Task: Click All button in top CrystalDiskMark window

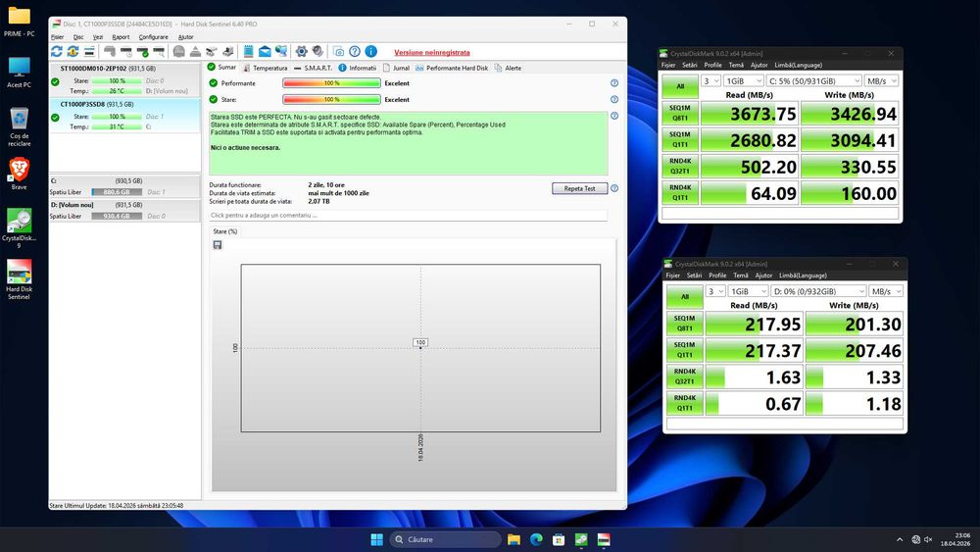Action: [x=680, y=86]
